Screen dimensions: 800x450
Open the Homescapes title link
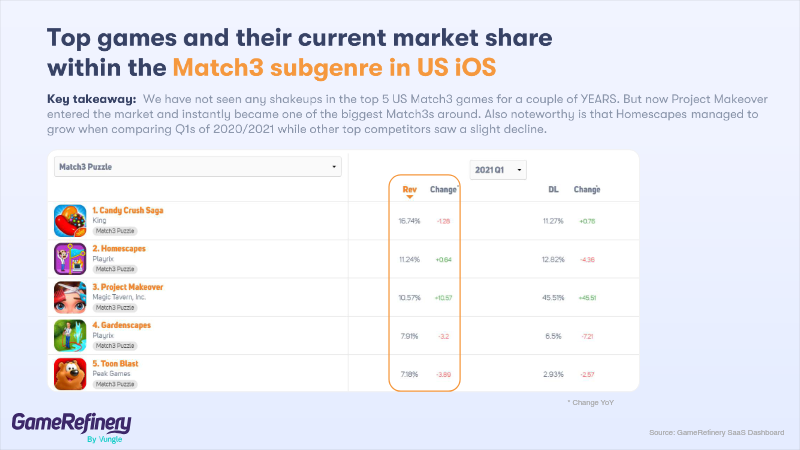point(121,248)
